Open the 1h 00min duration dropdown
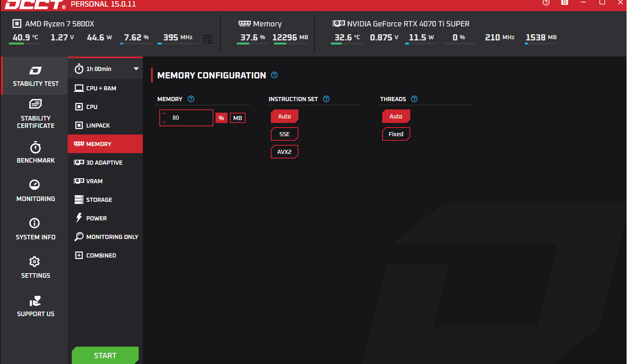Image resolution: width=634 pixels, height=364 pixels. [105, 69]
